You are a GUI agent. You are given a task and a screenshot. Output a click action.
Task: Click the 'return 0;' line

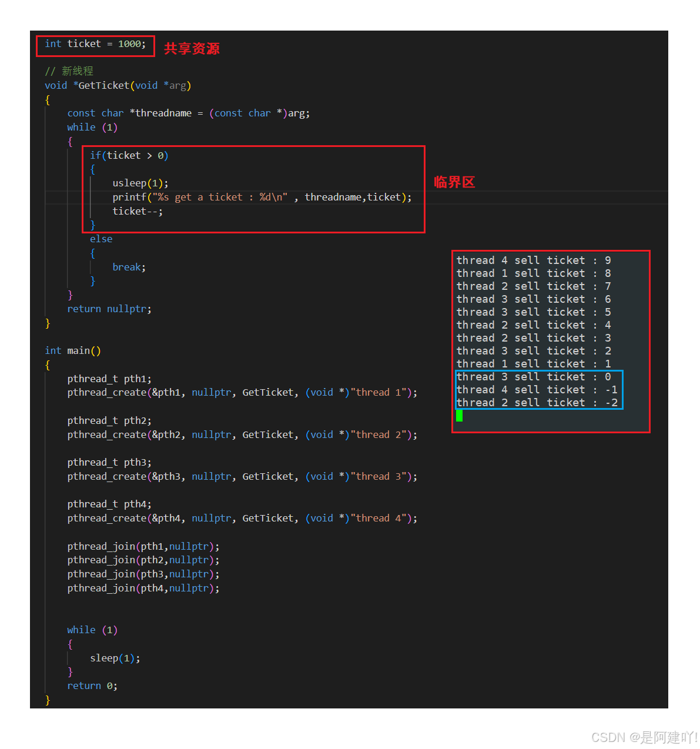click(x=92, y=686)
